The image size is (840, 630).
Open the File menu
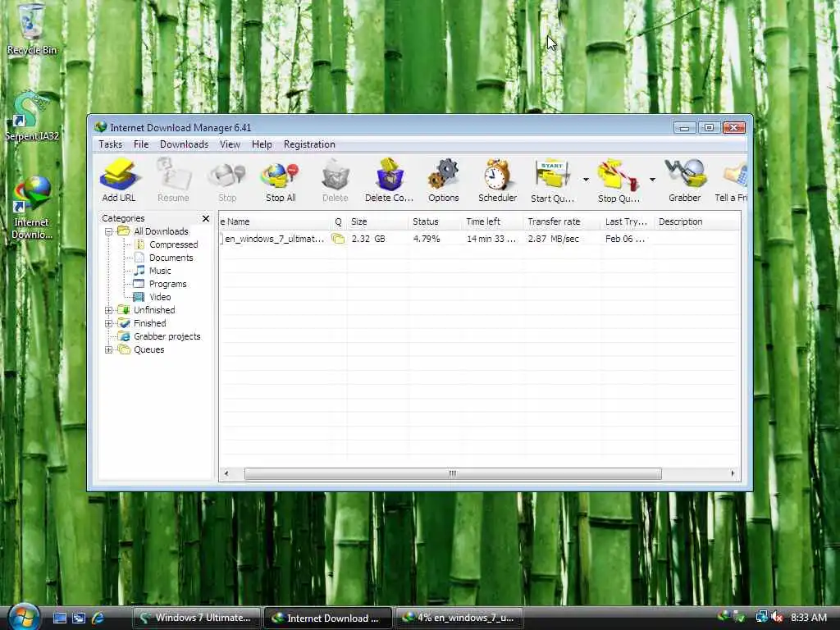click(x=141, y=144)
